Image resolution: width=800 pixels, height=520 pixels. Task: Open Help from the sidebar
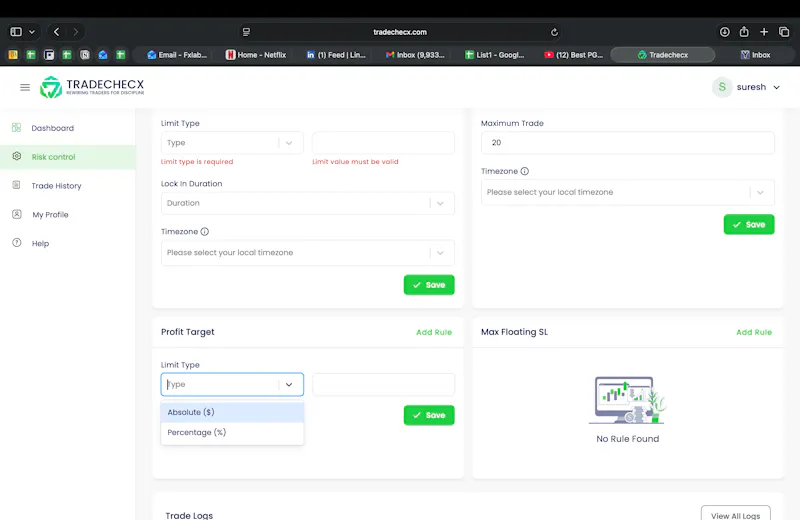[x=40, y=243]
